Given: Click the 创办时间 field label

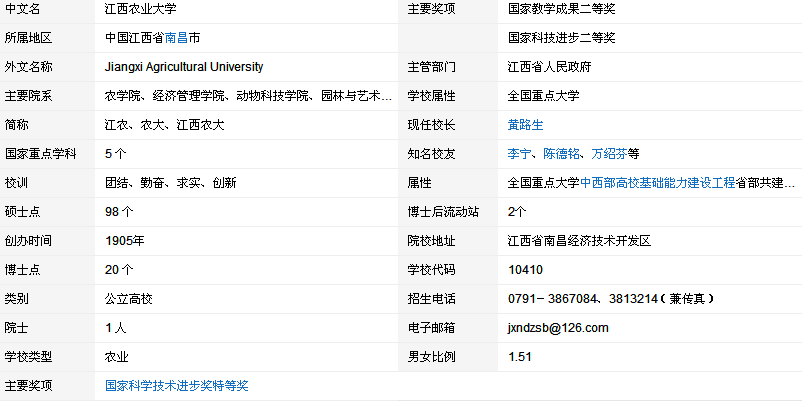Looking at the screenshot, I should pyautogui.click(x=28, y=241).
